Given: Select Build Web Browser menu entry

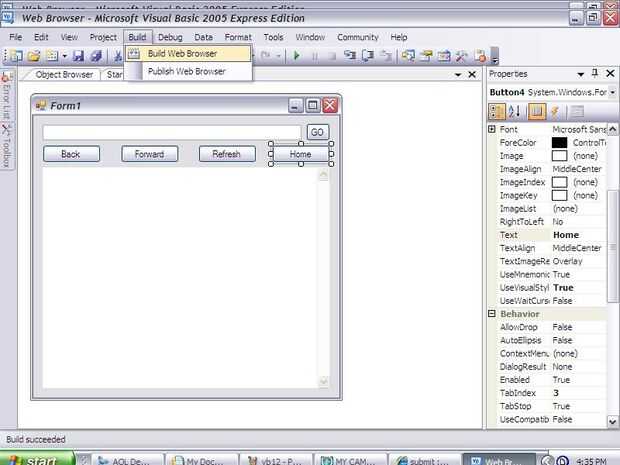Looking at the screenshot, I should pos(189,53).
